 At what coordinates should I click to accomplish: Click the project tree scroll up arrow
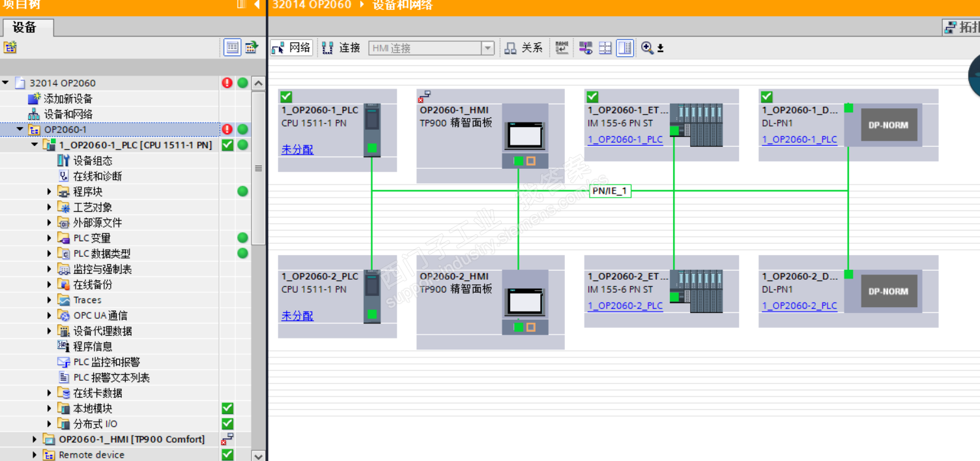click(x=259, y=83)
